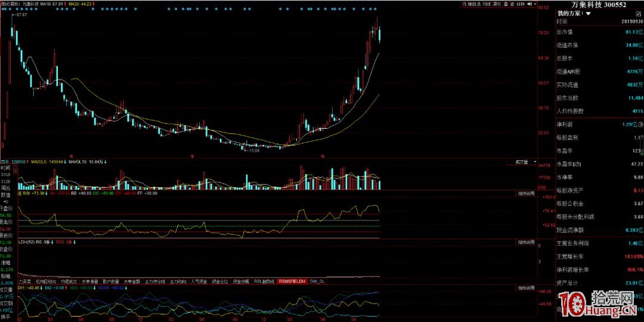
Task: Open 指标说明 for the DMI panel
Action: pyautogui.click(x=526, y=287)
